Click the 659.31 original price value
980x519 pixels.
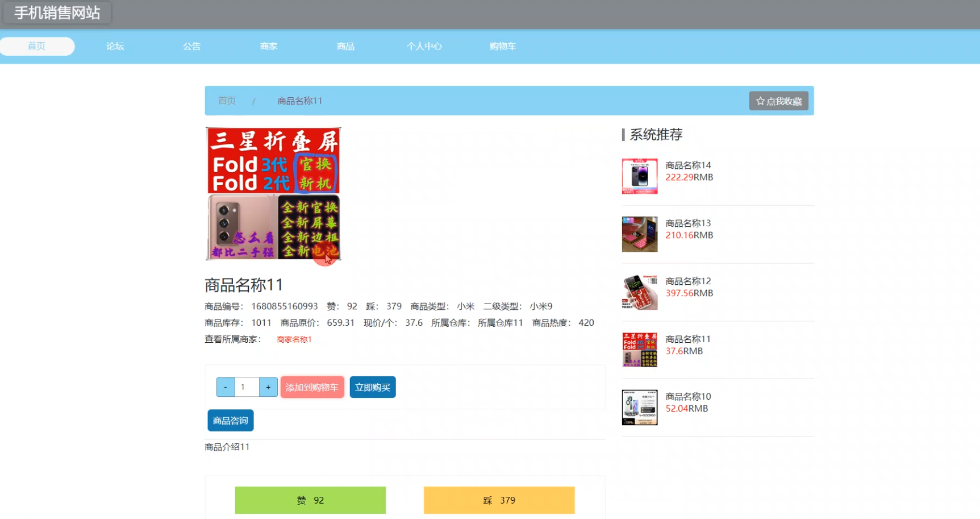point(340,323)
